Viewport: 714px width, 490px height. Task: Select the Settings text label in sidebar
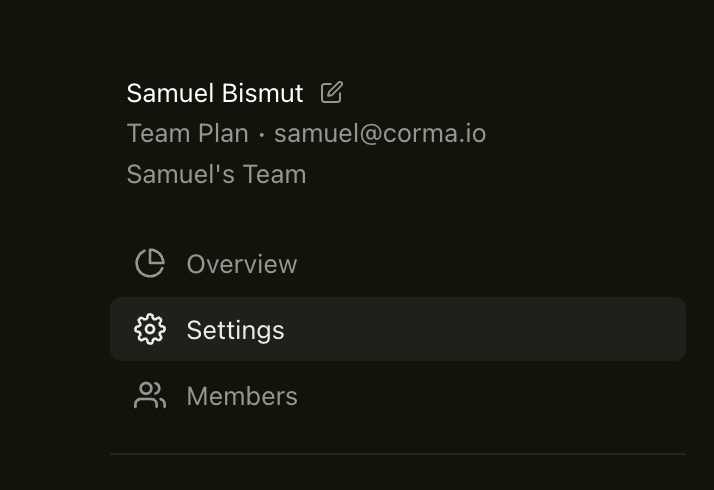click(x=235, y=330)
